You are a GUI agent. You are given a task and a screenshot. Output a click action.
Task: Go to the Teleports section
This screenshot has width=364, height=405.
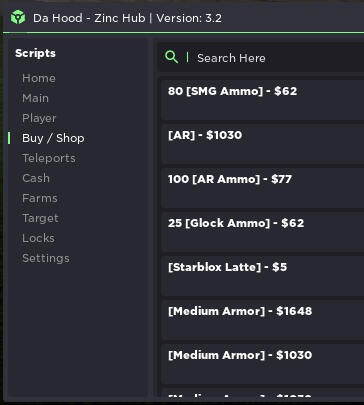[x=49, y=158]
